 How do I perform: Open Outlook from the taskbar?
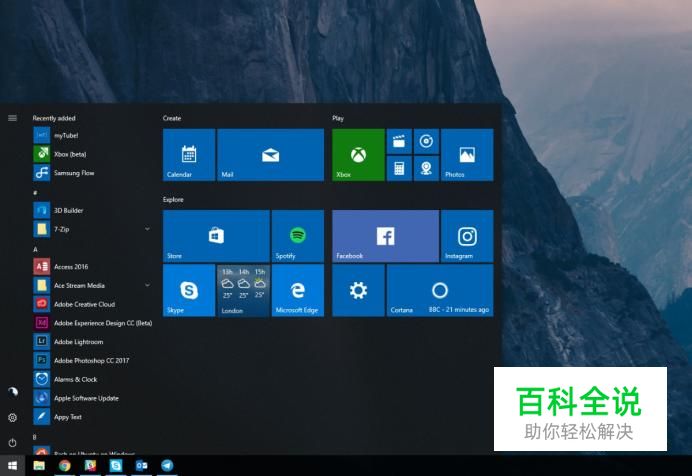click(142, 465)
